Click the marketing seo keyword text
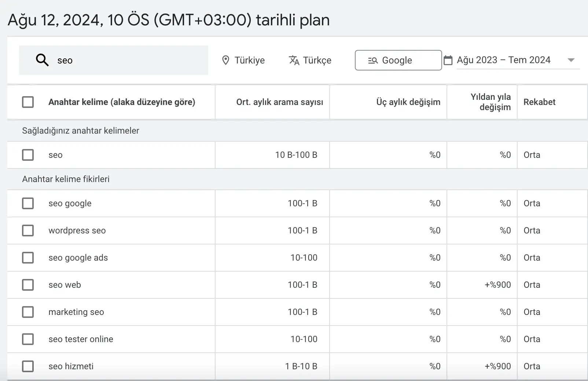 pyautogui.click(x=76, y=312)
